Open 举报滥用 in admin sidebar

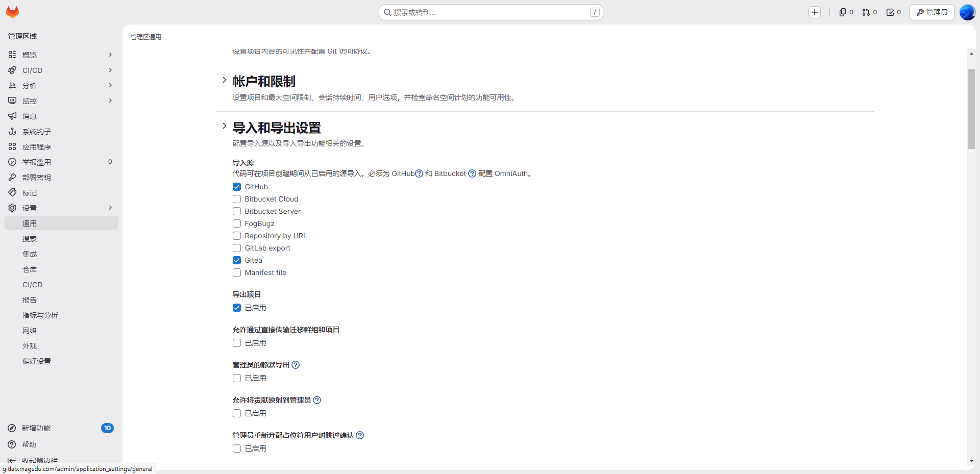click(x=61, y=162)
